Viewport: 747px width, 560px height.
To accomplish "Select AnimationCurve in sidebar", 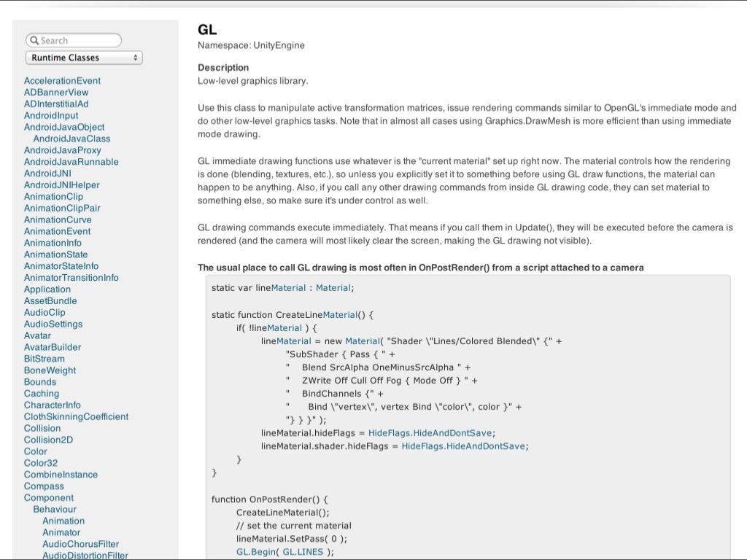I will (x=58, y=220).
